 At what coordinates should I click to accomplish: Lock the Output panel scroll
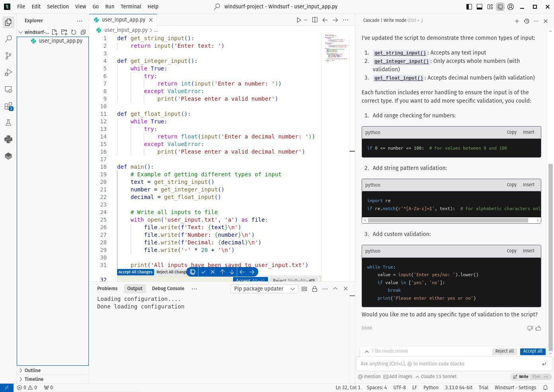[x=315, y=289]
